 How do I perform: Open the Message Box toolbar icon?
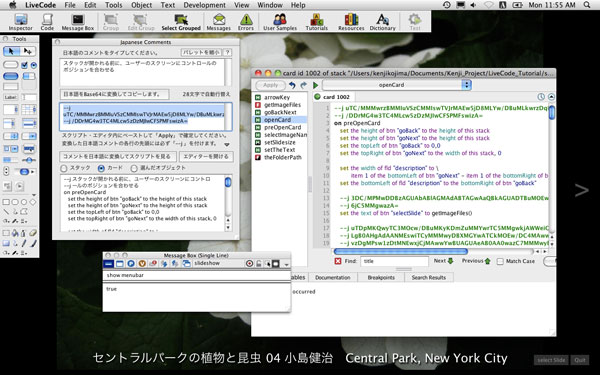[78, 22]
